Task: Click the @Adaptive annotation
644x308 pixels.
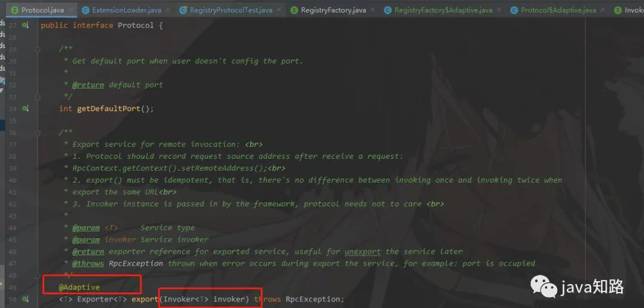Action: click(x=79, y=287)
